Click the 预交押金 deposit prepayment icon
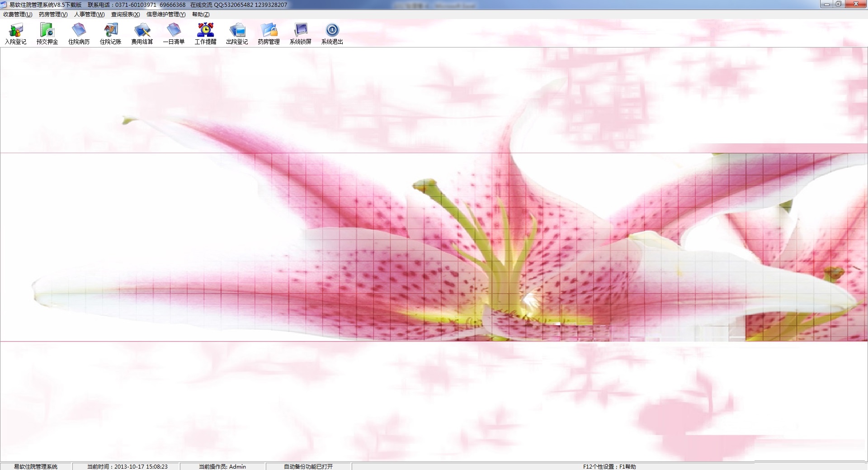This screenshot has width=868, height=470. 47,33
